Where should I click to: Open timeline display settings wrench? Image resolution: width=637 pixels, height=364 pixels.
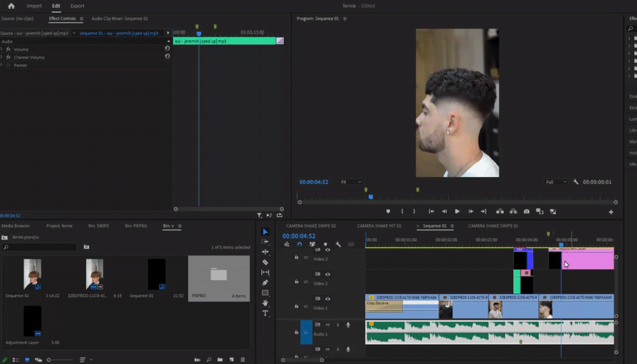point(338,244)
